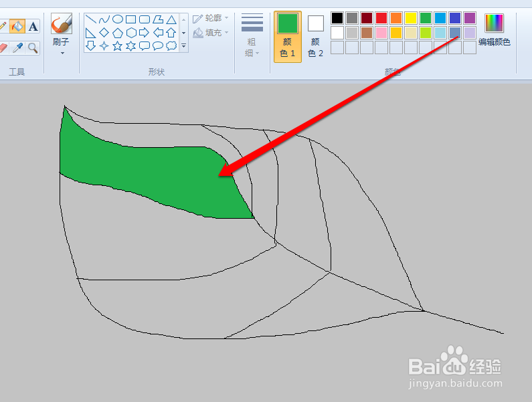
Task: Choose the four-point star shape
Action: [104, 45]
